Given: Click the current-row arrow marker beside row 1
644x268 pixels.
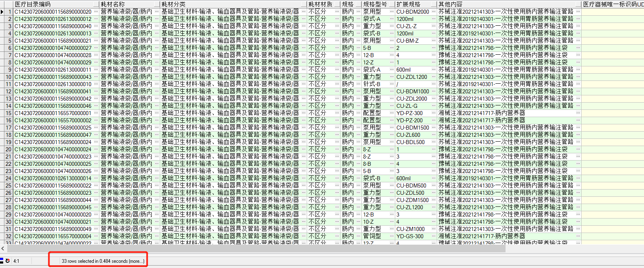Looking at the screenshot, I should pos(2,12).
